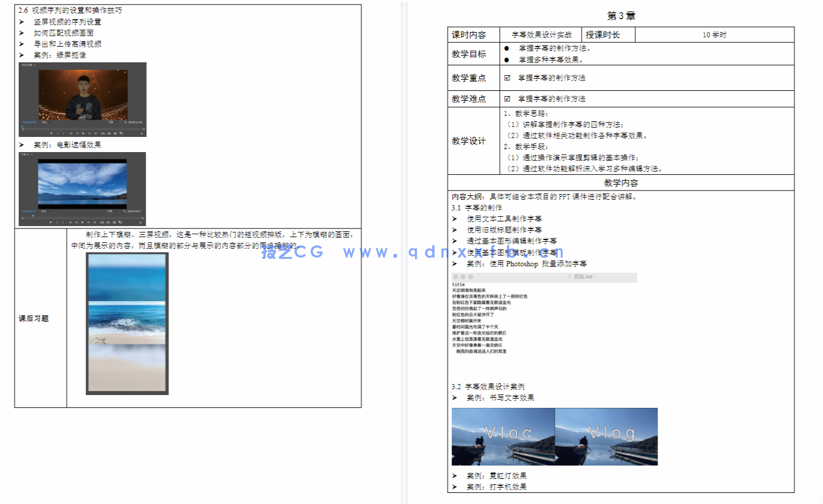823x504 pixels.
Task: Click the Export Frame camera icon
Action: (115, 133)
